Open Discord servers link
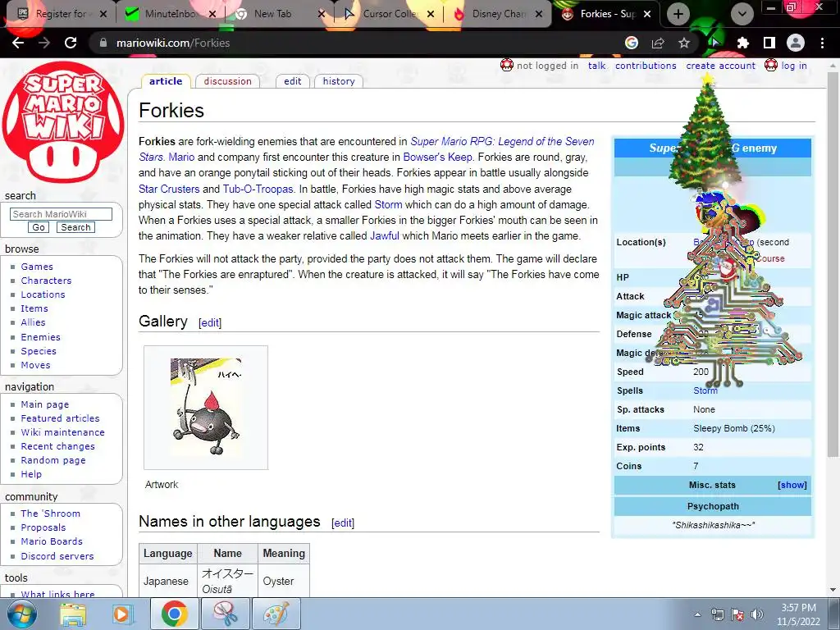Viewport: 840px width, 630px height. pyautogui.click(x=57, y=556)
